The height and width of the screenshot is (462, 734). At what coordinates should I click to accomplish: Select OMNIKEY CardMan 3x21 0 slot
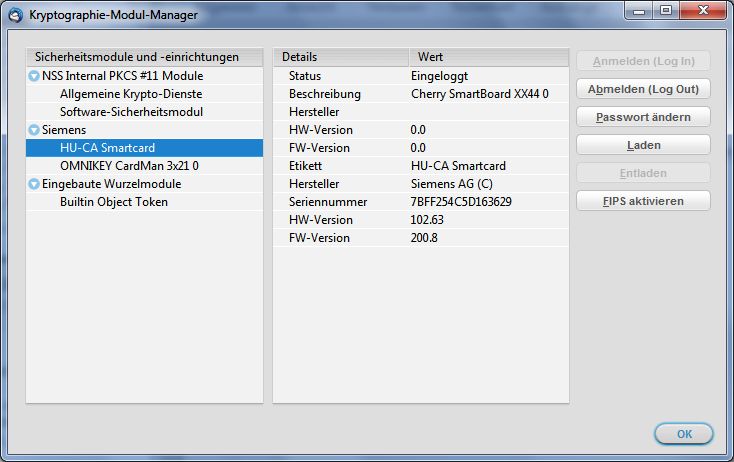pos(129,166)
